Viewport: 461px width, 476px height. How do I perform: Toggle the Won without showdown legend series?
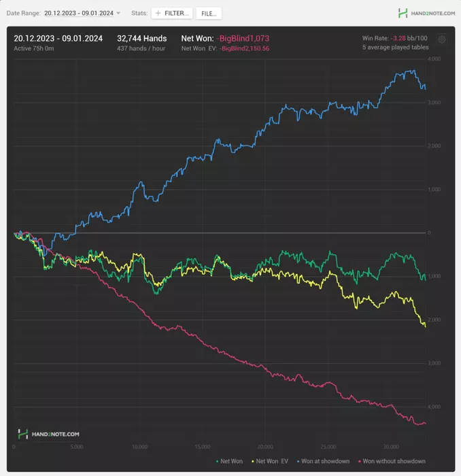click(x=392, y=461)
